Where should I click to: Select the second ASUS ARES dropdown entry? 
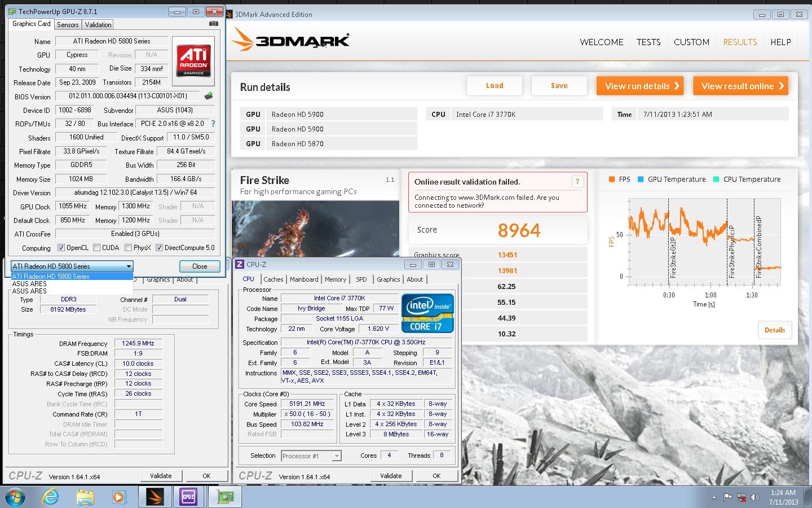tap(72, 291)
